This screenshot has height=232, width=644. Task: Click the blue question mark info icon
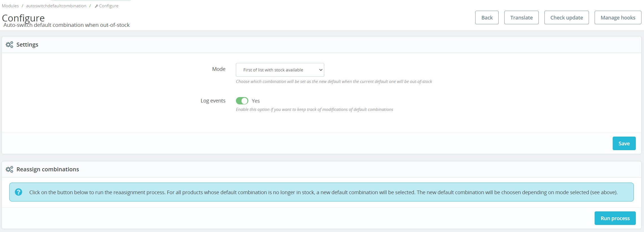18,192
